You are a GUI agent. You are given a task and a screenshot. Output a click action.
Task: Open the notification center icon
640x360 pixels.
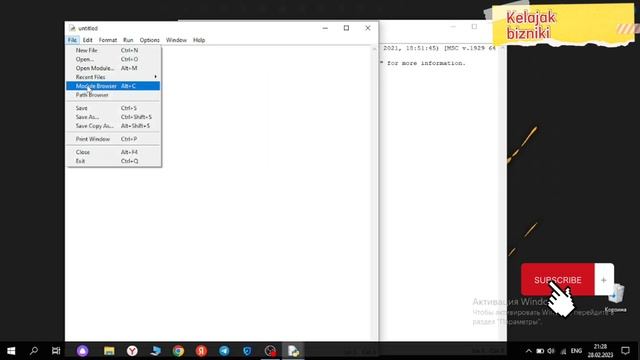625,351
